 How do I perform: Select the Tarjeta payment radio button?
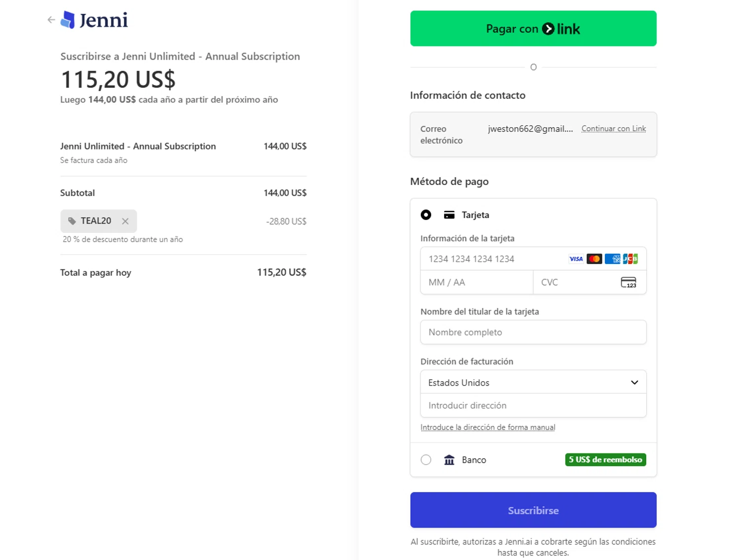tap(426, 215)
